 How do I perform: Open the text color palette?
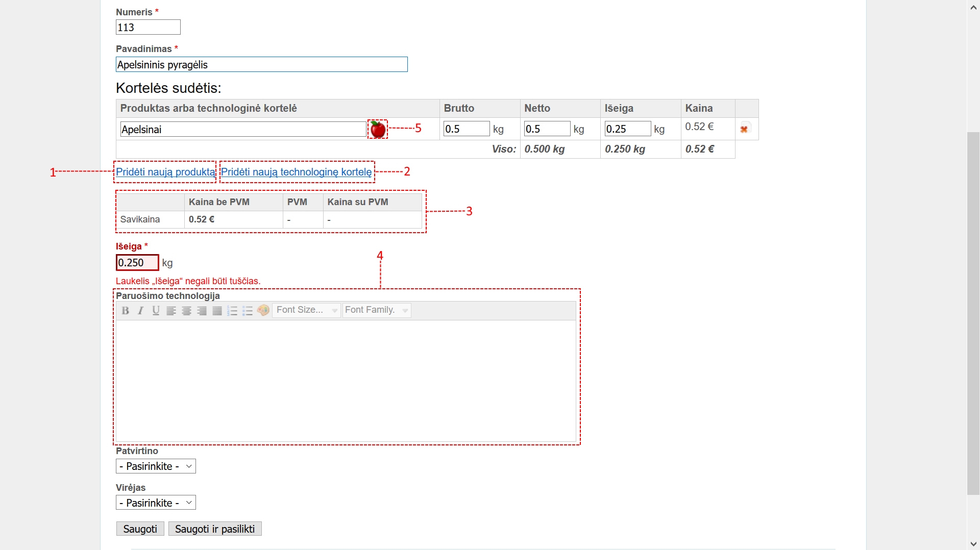point(263,310)
